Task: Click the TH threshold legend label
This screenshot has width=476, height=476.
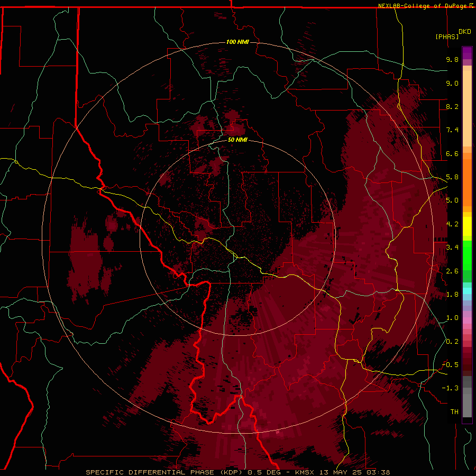Action: (x=454, y=412)
